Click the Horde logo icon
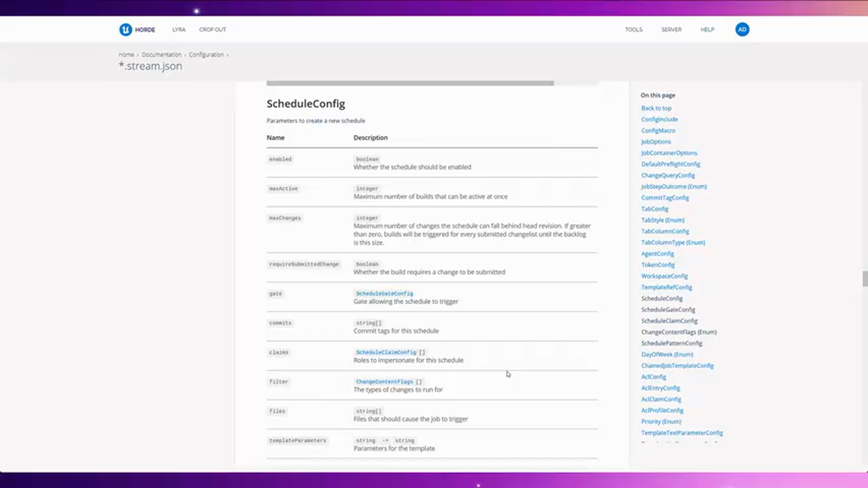 (x=126, y=29)
